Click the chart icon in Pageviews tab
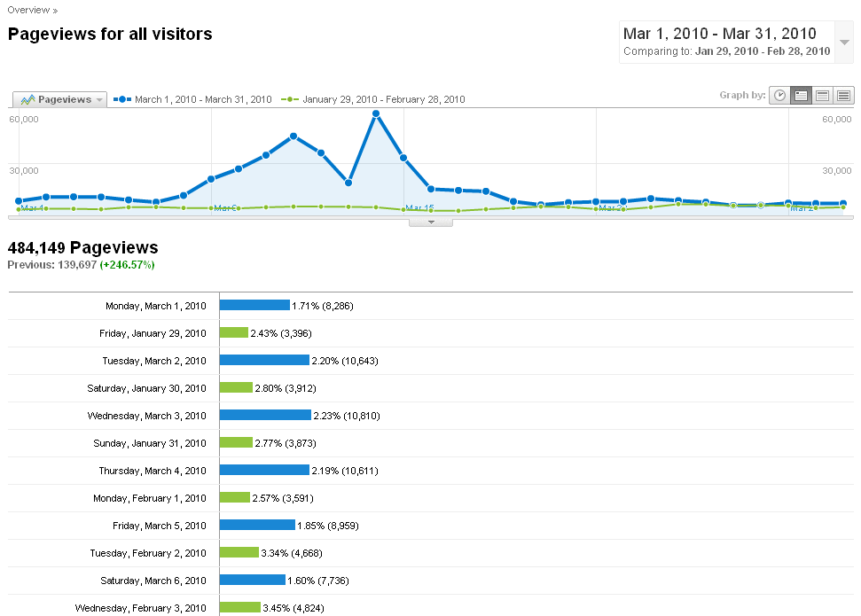Screen dimensions: 861x616 [x=27, y=100]
